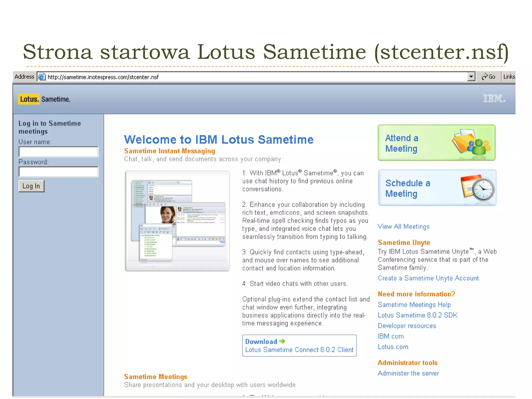The image size is (532, 399).
Task: Click the green Download arrow icon
Action: coord(282,341)
